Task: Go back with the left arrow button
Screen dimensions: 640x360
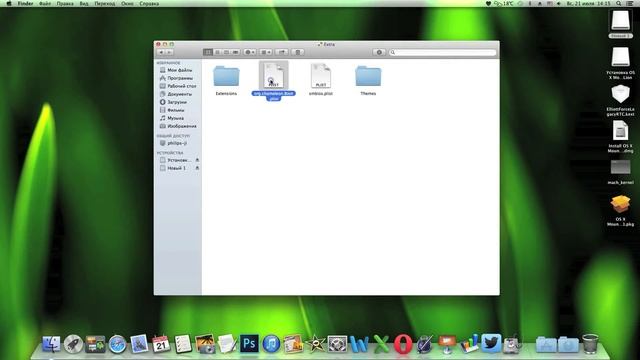Action: point(161,52)
